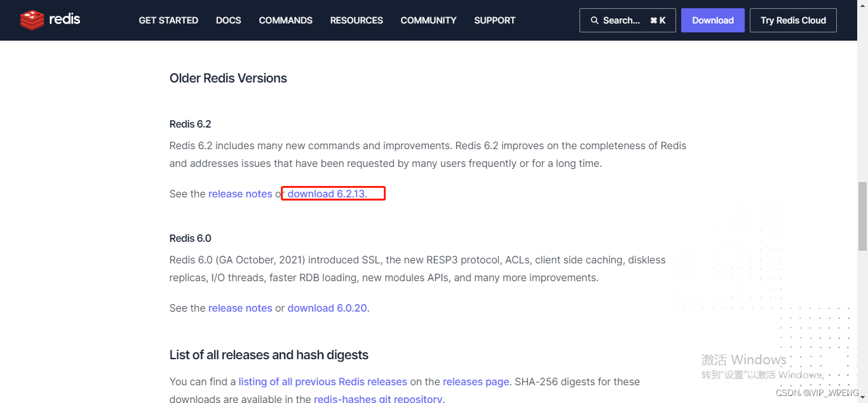This screenshot has height=403, width=868.
Task: Click the ⌘K shortcut label in the search box
Action: [659, 20]
